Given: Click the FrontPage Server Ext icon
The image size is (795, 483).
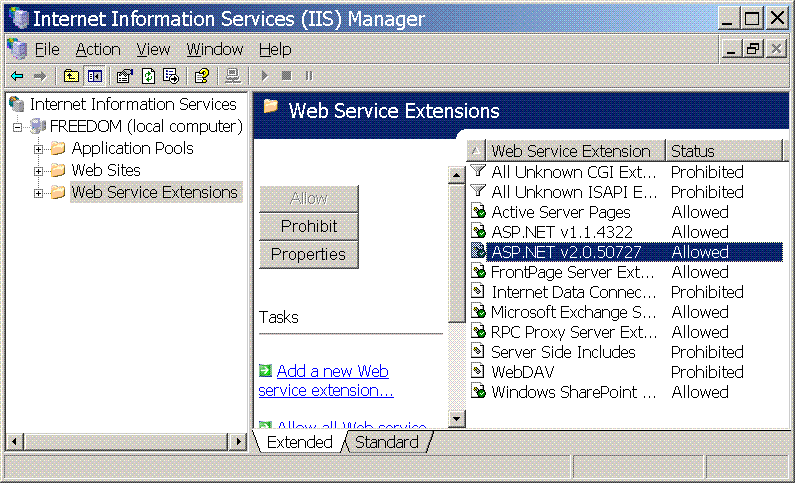Looking at the screenshot, I should point(478,272).
